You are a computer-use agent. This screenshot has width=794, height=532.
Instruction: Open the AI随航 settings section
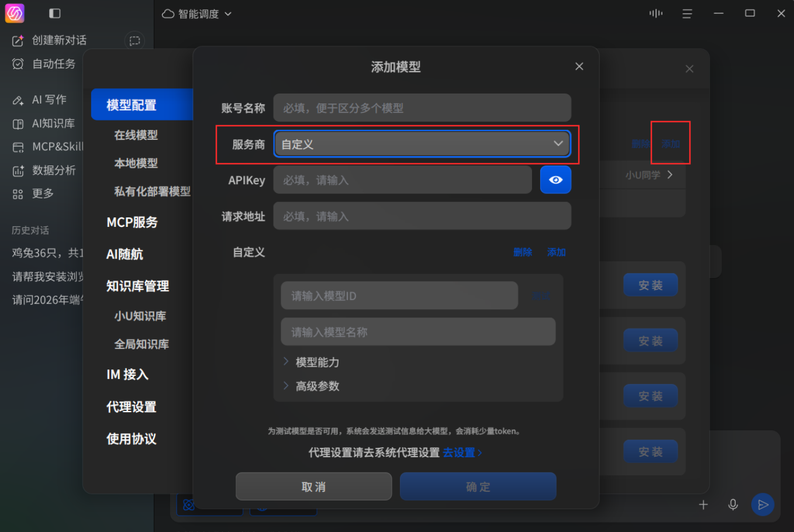pyautogui.click(x=125, y=254)
